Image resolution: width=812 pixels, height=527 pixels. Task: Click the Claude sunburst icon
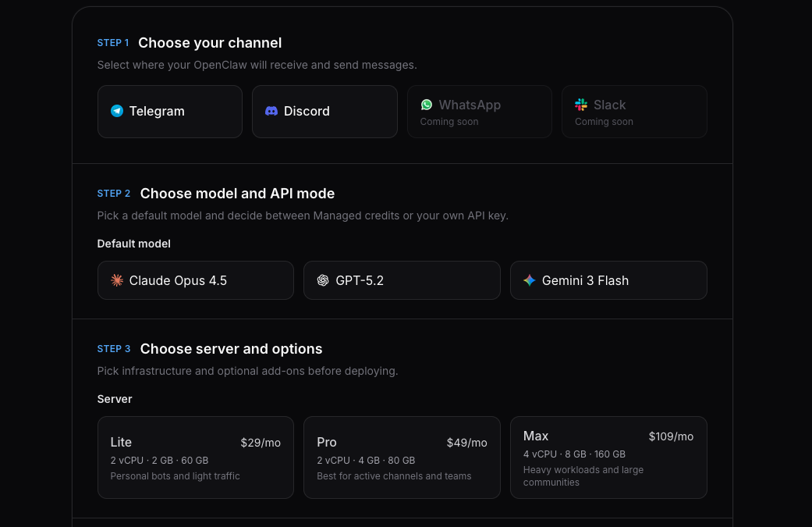click(117, 280)
